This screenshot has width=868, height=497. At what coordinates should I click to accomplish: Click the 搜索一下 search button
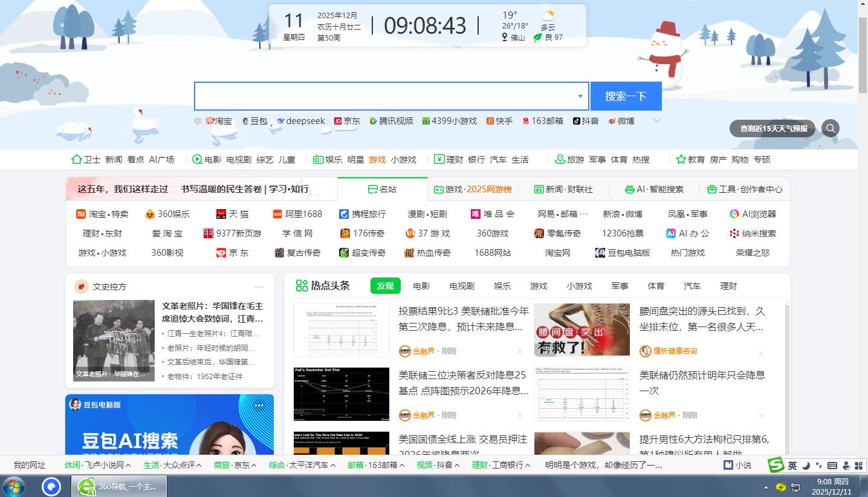(x=626, y=96)
